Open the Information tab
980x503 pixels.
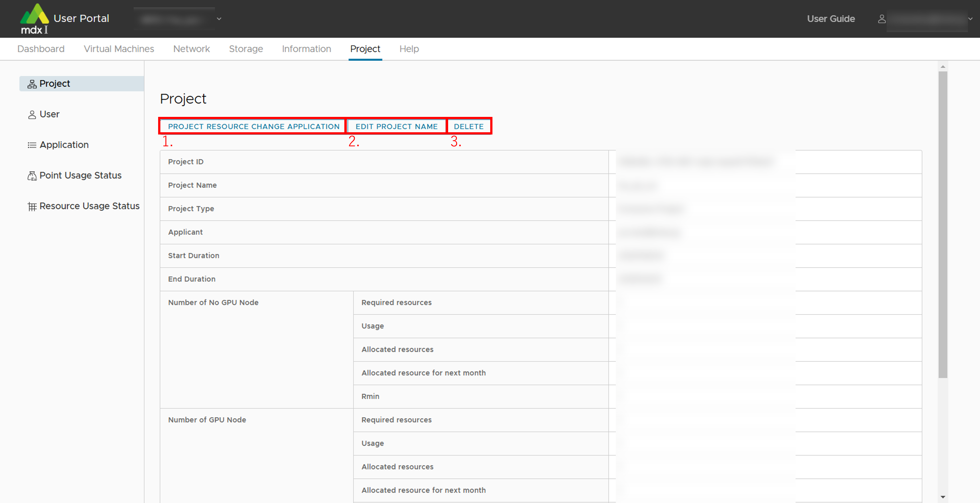pyautogui.click(x=306, y=49)
